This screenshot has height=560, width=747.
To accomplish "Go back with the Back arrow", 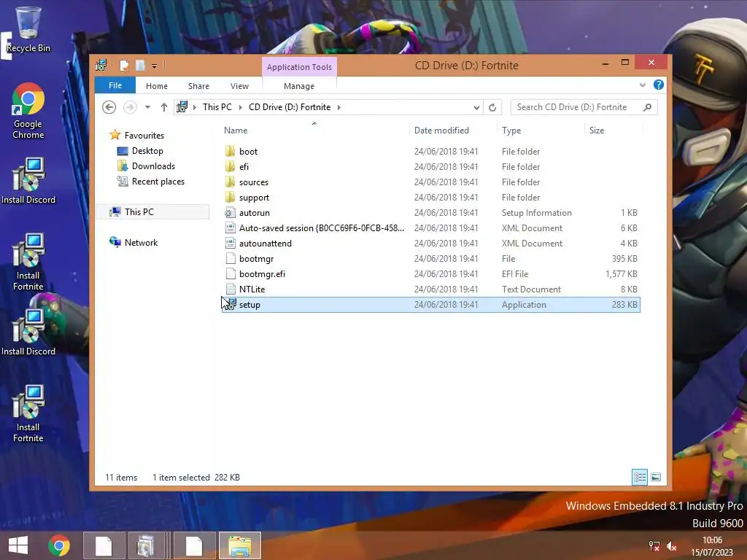I will (x=109, y=107).
